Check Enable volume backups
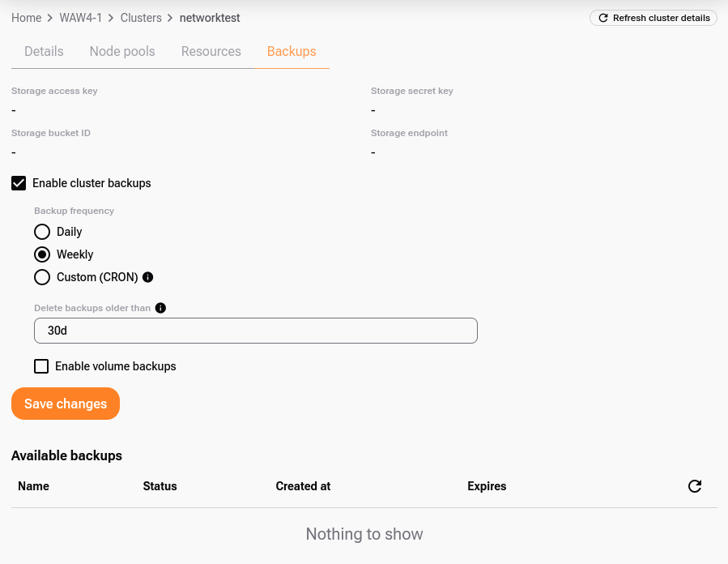728x564 pixels. tap(41, 366)
